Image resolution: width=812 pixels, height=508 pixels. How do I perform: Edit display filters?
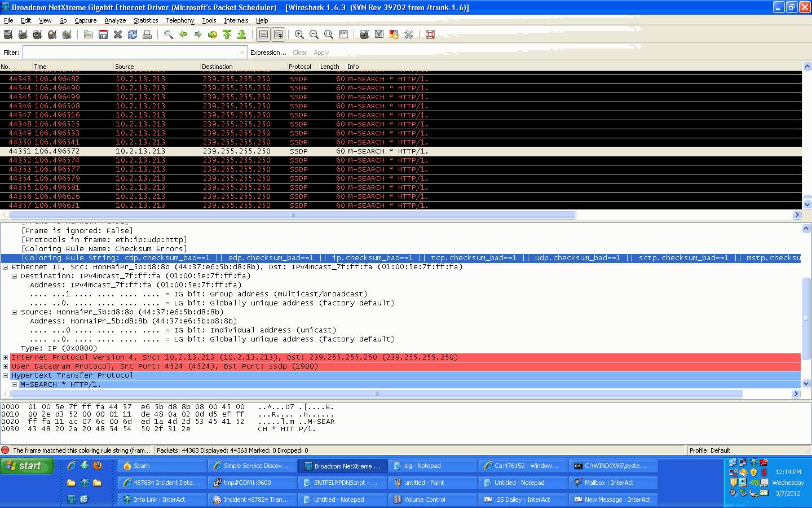click(x=379, y=34)
